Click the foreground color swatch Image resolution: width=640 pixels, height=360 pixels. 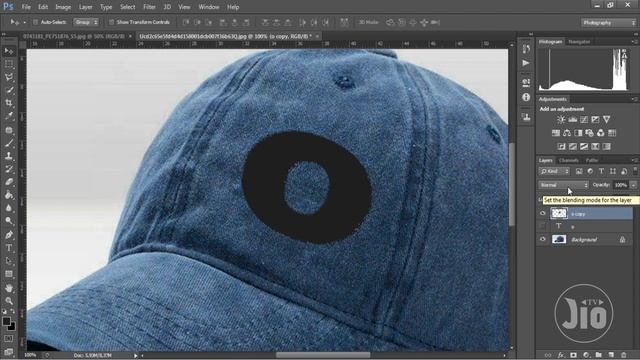pos(6,321)
